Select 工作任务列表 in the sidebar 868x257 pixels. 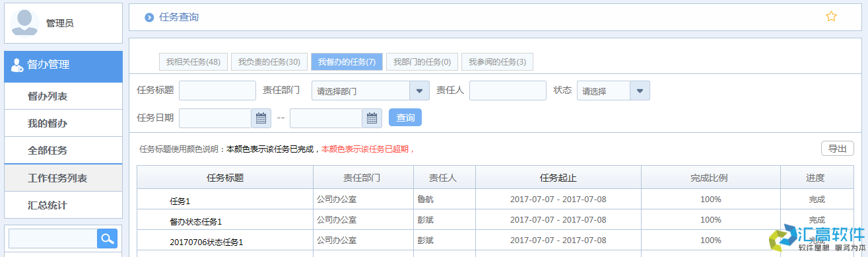pos(63,178)
